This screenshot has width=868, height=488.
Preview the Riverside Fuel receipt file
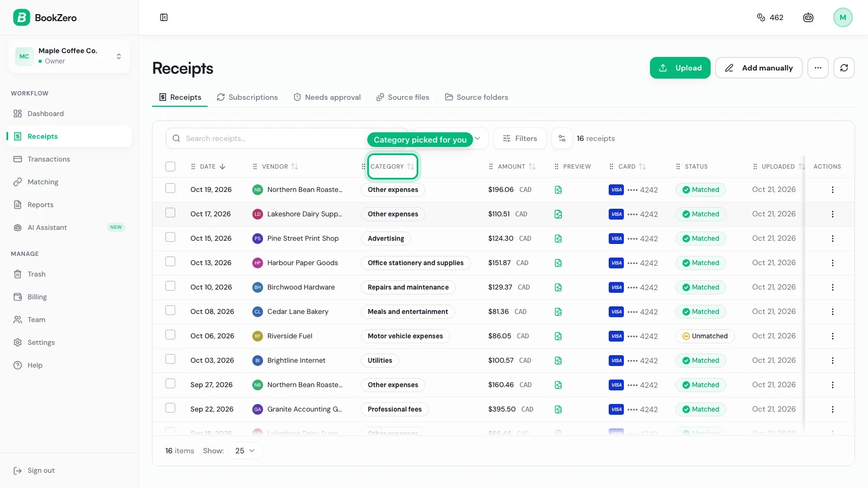[x=558, y=336]
